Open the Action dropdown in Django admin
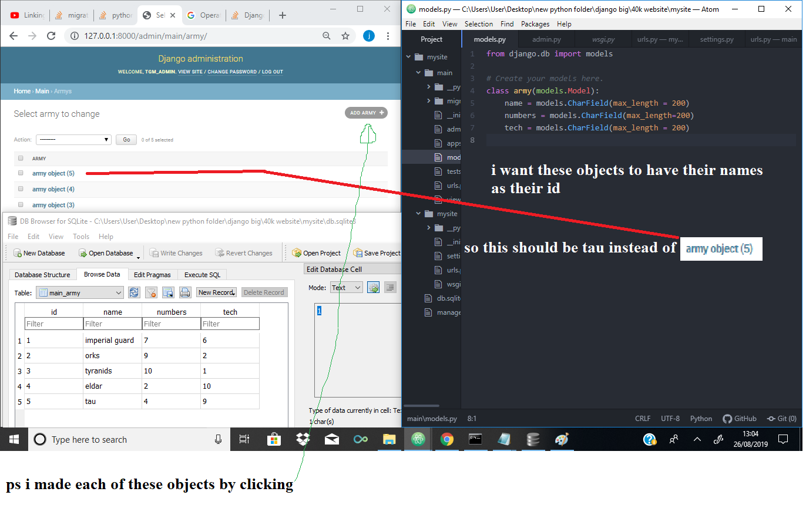The image size is (806, 532). pyautogui.click(x=73, y=139)
